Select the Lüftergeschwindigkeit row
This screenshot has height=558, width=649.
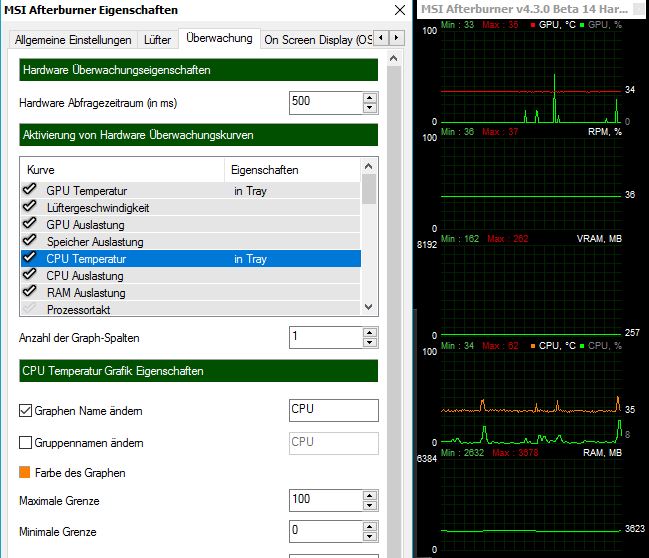[x=191, y=208]
